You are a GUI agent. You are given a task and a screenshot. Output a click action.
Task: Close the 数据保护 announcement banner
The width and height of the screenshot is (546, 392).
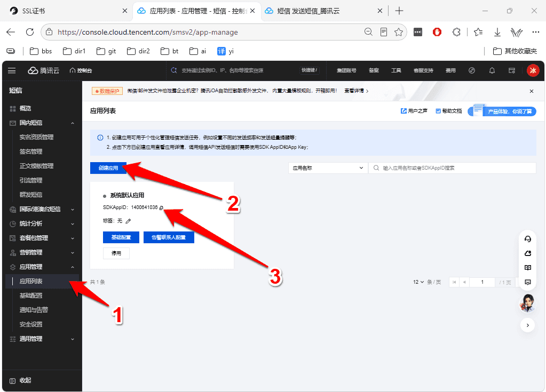532,91
